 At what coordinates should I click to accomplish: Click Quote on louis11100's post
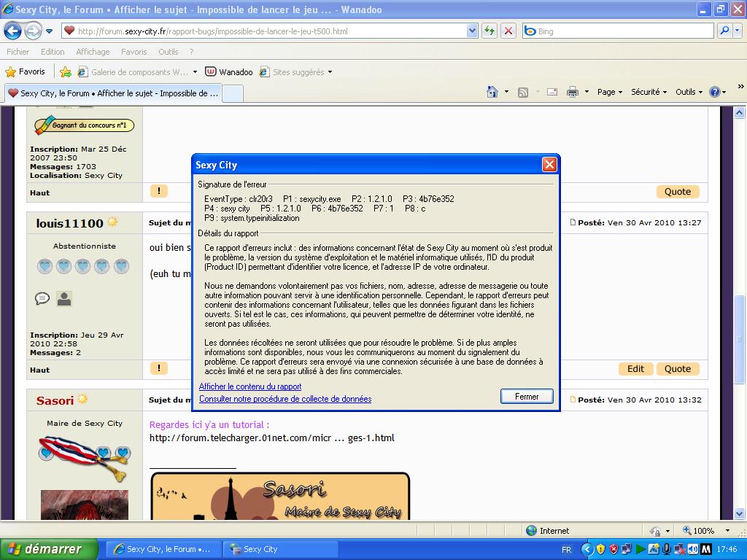tap(678, 369)
